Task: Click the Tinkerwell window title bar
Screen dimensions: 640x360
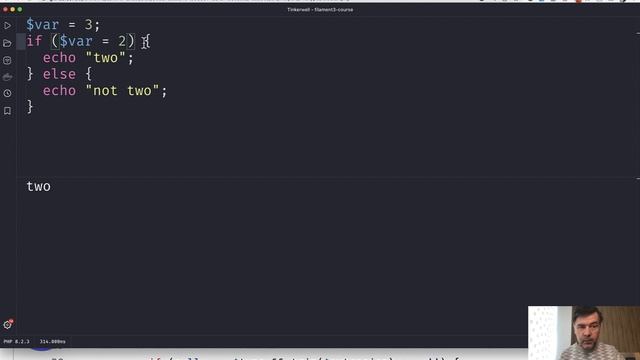Action: pyautogui.click(x=320, y=9)
